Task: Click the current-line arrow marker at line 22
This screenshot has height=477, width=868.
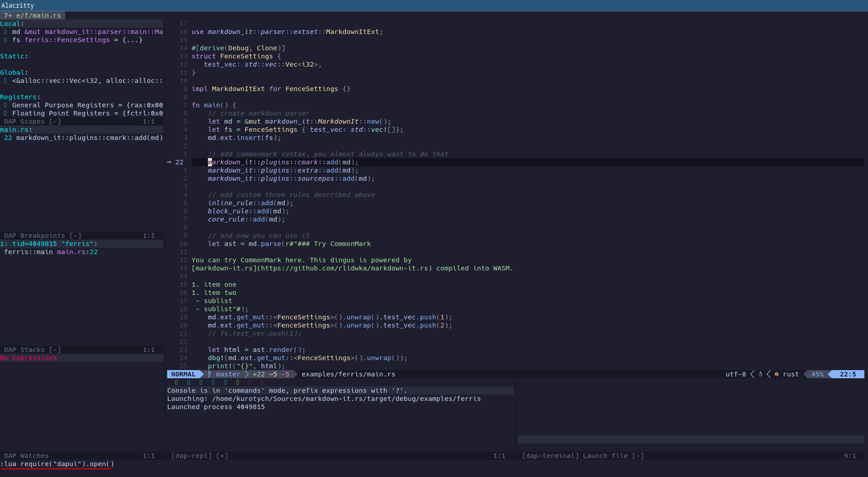Action: [169, 162]
